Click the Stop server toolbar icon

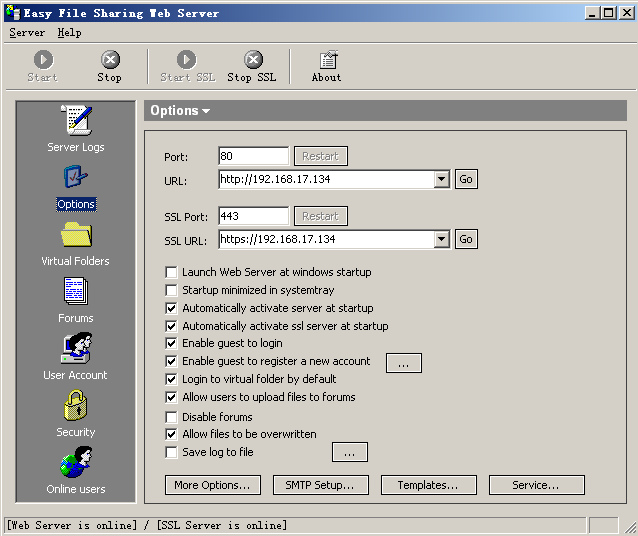click(110, 60)
